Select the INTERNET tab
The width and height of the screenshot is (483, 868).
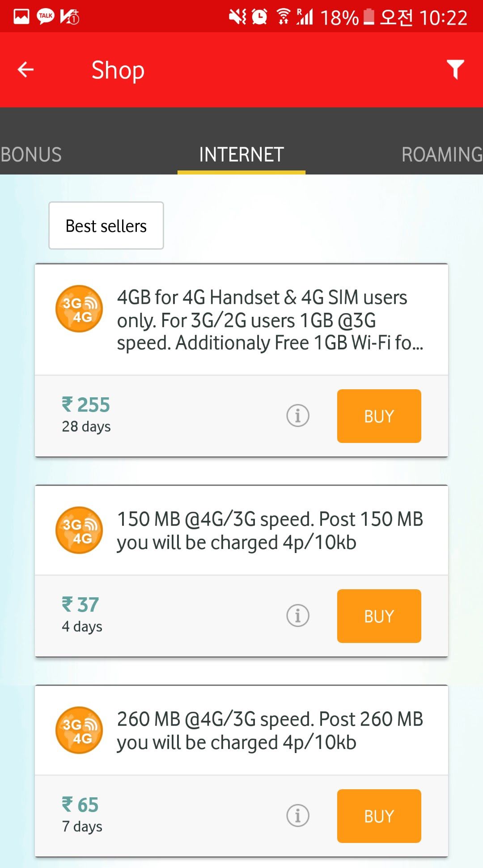pos(241,154)
